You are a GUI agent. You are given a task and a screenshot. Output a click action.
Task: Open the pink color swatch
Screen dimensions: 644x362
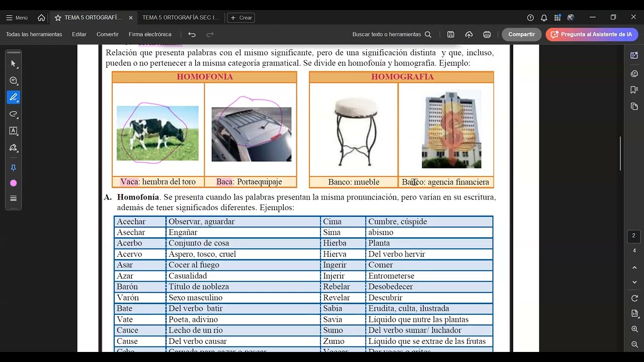14,183
